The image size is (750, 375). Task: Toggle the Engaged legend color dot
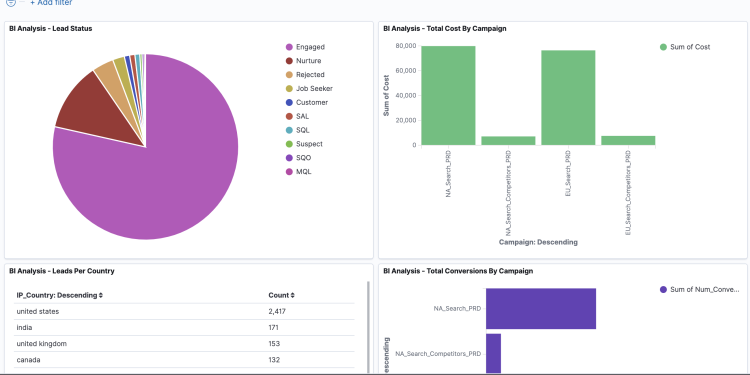click(289, 47)
